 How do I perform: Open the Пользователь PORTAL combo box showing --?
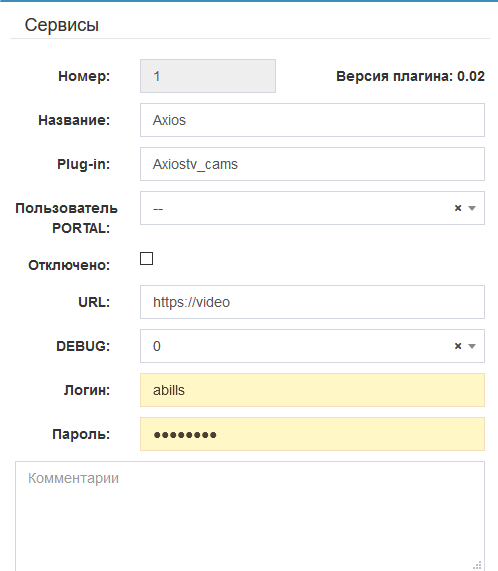pos(312,208)
